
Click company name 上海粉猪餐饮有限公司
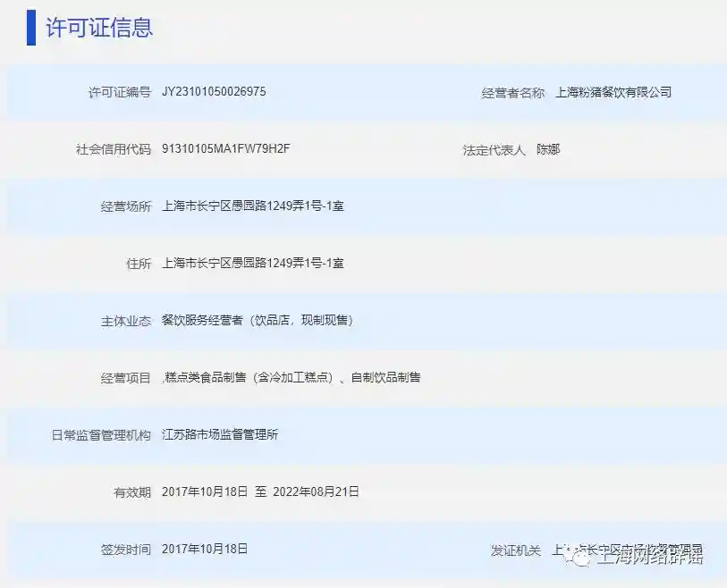click(613, 92)
